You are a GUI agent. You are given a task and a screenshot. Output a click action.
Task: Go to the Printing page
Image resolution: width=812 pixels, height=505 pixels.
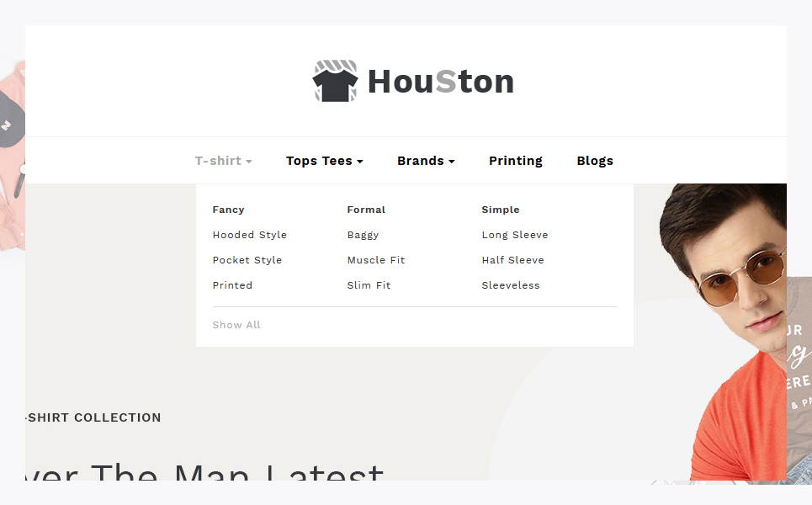coord(516,161)
